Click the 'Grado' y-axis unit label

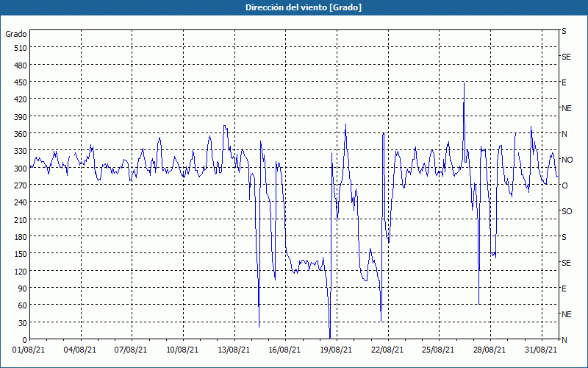16,34
